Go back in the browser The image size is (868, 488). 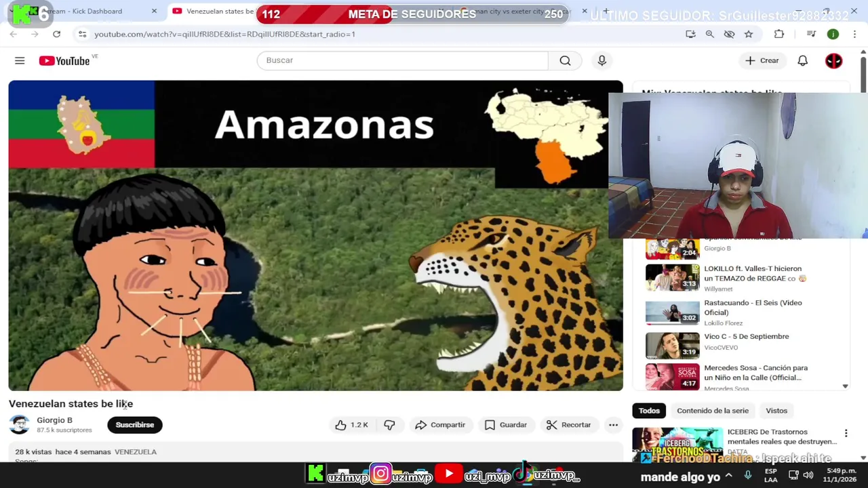[x=13, y=34]
